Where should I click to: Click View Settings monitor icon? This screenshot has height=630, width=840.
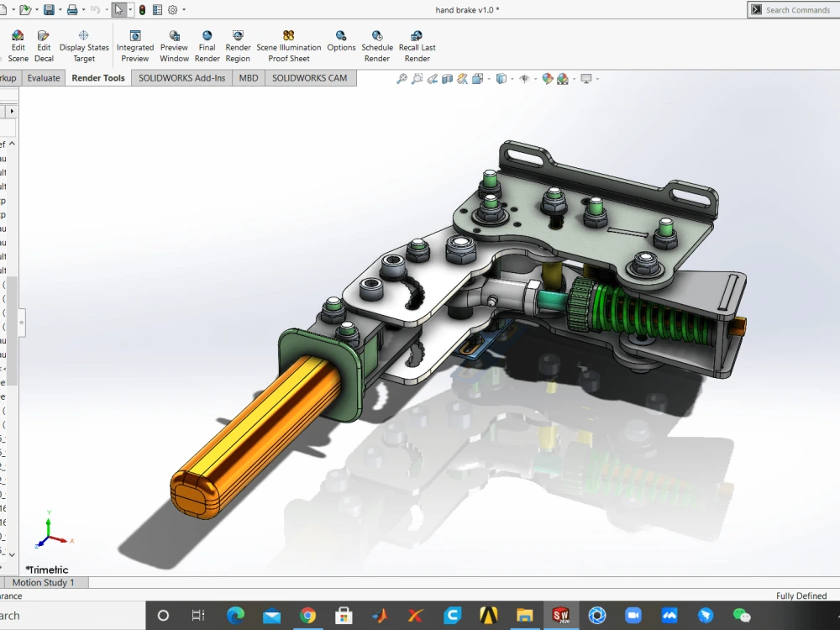coord(586,79)
